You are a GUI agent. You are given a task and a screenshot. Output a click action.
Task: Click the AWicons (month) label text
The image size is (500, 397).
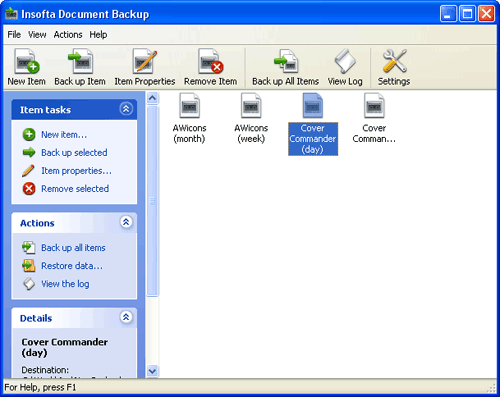189,133
